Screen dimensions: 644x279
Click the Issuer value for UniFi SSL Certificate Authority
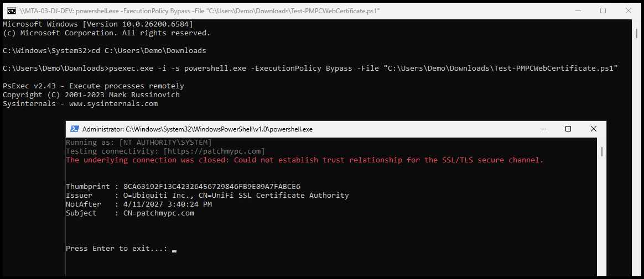click(236, 196)
